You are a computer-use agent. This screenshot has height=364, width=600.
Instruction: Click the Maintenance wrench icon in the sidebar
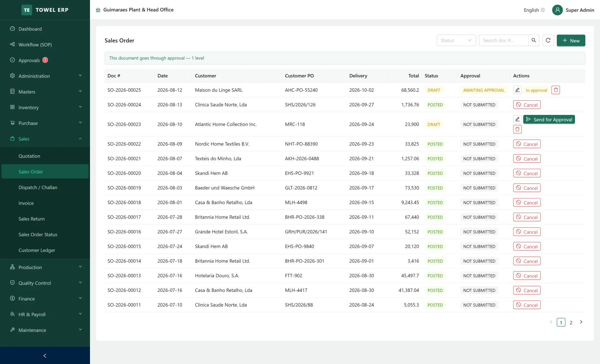[x=12, y=330]
